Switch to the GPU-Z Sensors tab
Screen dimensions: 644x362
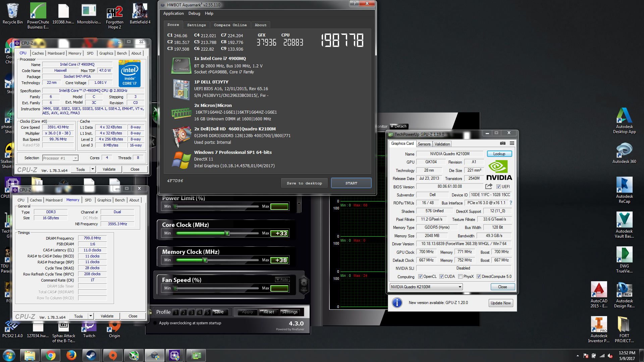coord(424,144)
